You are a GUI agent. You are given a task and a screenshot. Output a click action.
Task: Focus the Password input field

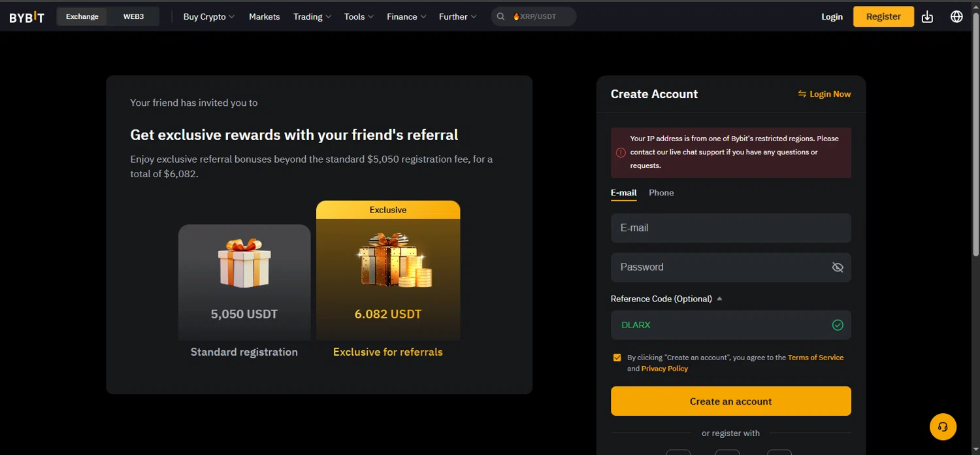730,267
